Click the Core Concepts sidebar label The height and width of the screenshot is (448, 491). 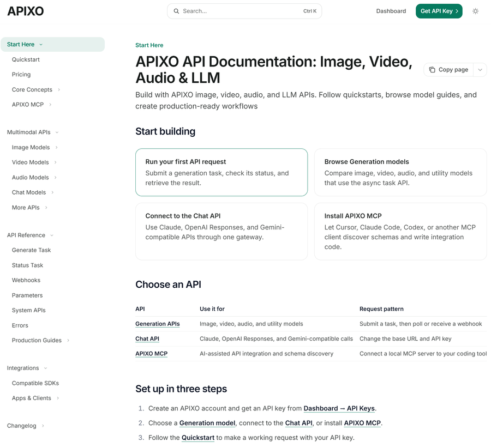(x=32, y=90)
